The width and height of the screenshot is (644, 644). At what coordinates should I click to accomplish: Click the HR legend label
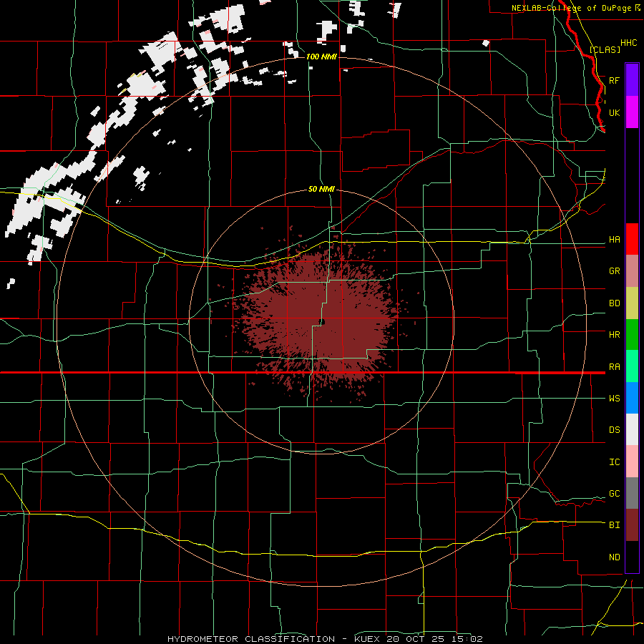point(614,335)
